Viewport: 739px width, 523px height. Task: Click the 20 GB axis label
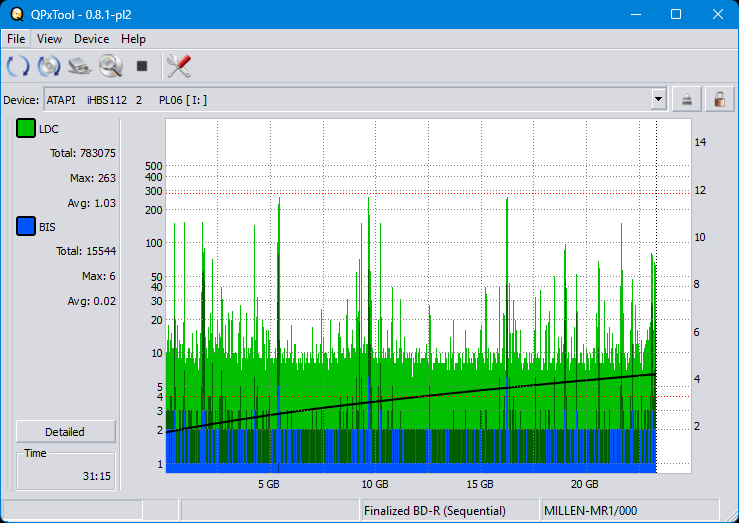point(584,484)
